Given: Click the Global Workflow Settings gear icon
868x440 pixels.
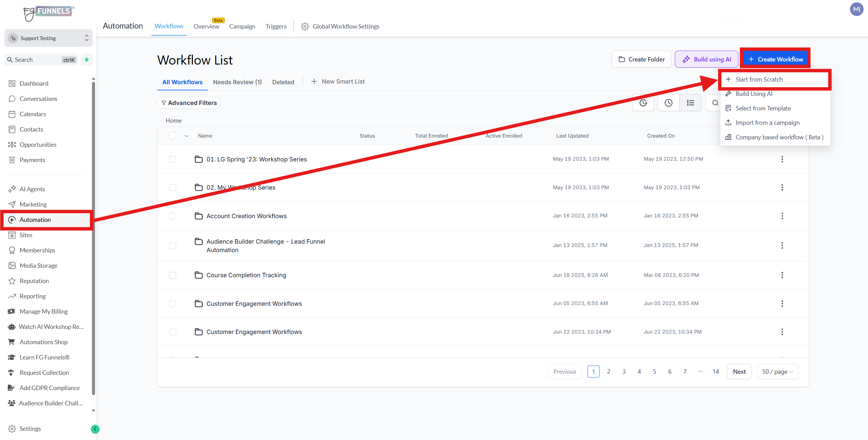Looking at the screenshot, I should tap(304, 27).
